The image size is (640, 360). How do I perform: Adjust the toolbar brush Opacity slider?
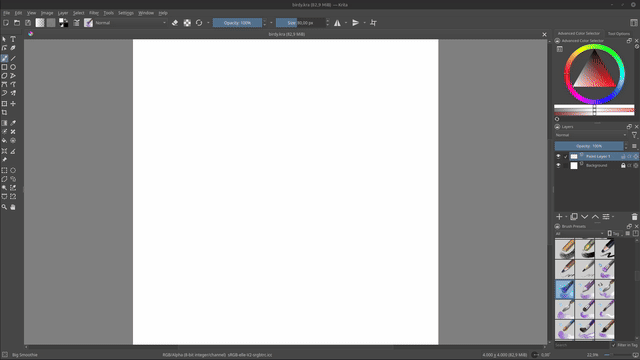pos(237,23)
